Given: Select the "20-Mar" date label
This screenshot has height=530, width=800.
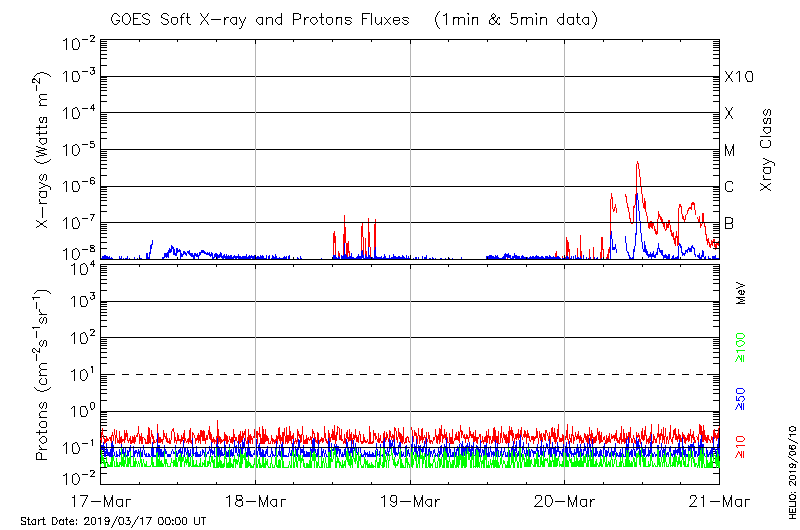Looking at the screenshot, I should tap(564, 501).
